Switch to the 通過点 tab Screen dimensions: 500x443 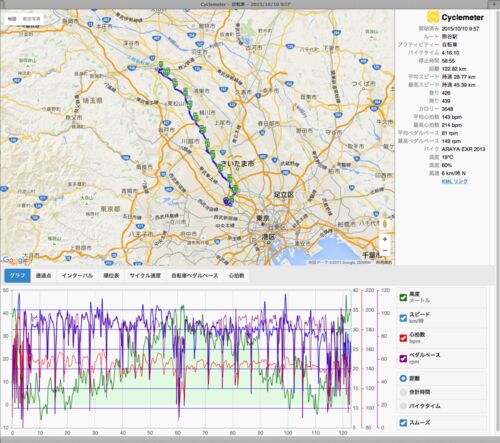point(44,276)
